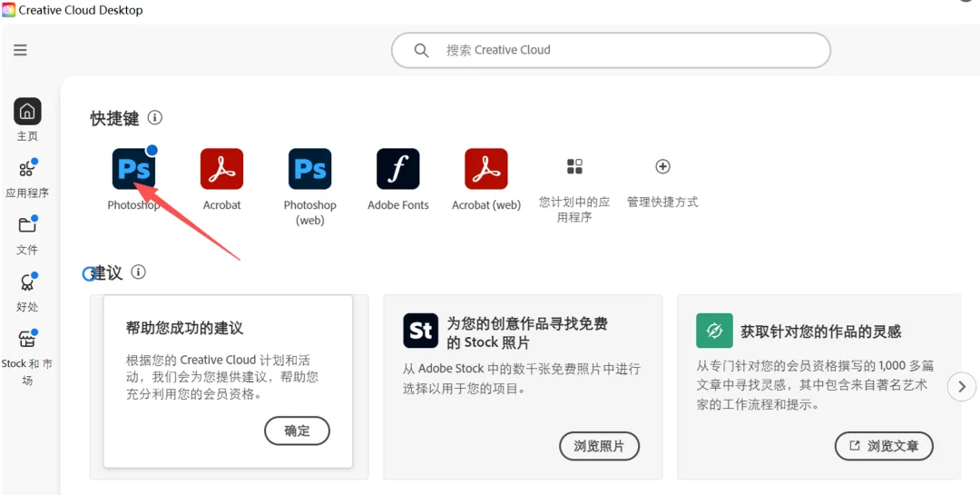Click info icon next to 快捷键

point(155,117)
